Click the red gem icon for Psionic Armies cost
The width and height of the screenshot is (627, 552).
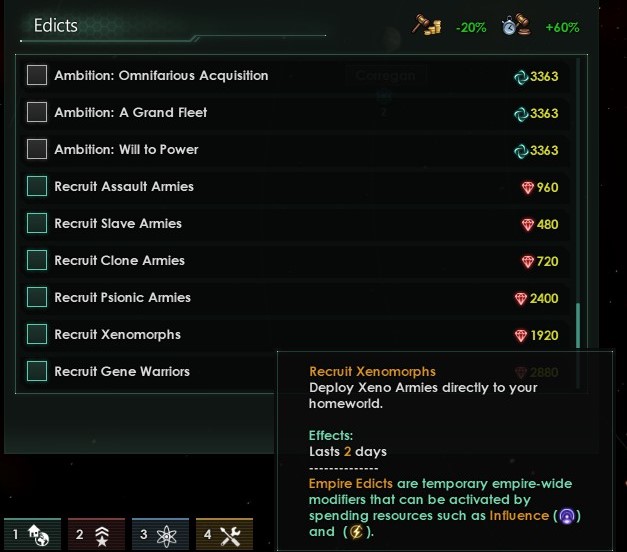point(521,298)
